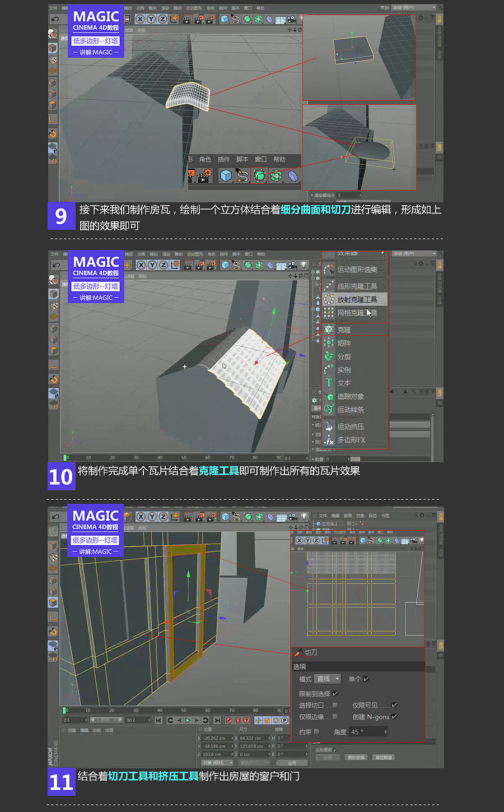Select camera icon in step 10 top toolbar
Screen dimensions: 504x812
coord(293,265)
